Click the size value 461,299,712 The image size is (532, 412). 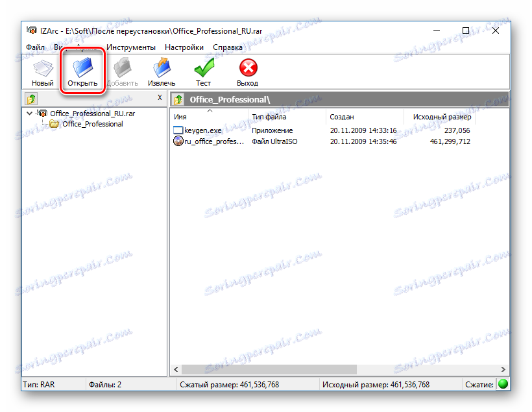point(450,141)
